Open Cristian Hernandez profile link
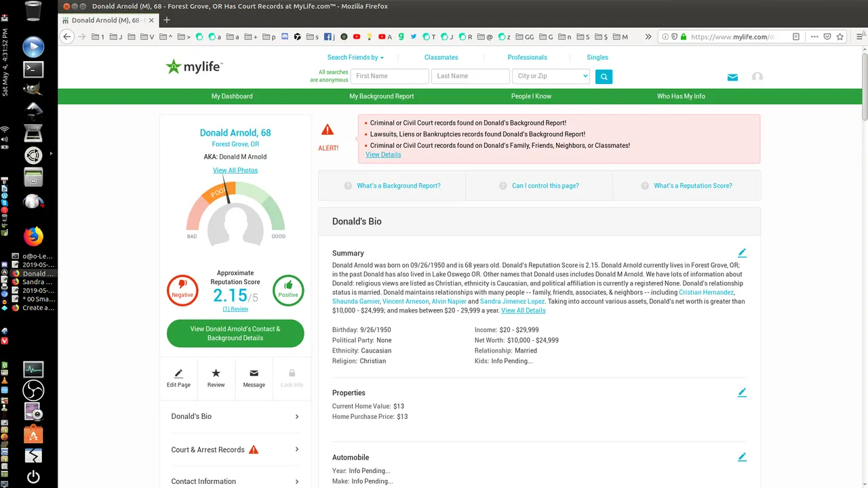This screenshot has width=868, height=488. (706, 292)
